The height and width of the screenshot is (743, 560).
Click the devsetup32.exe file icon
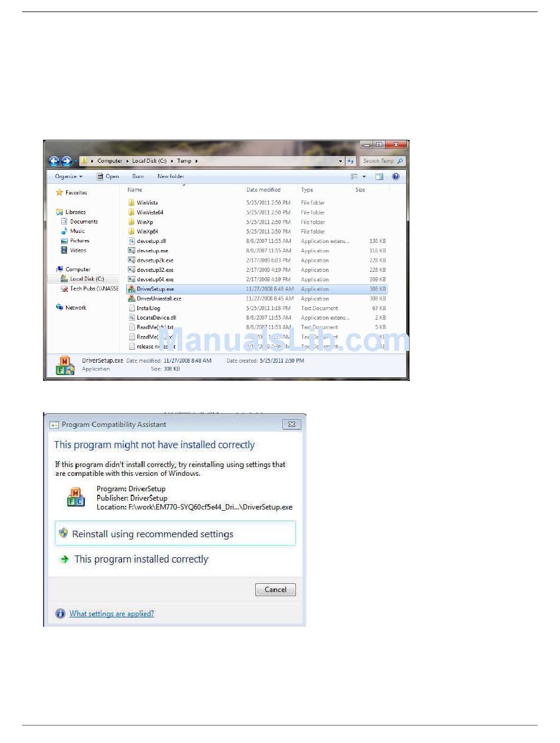[x=131, y=270]
